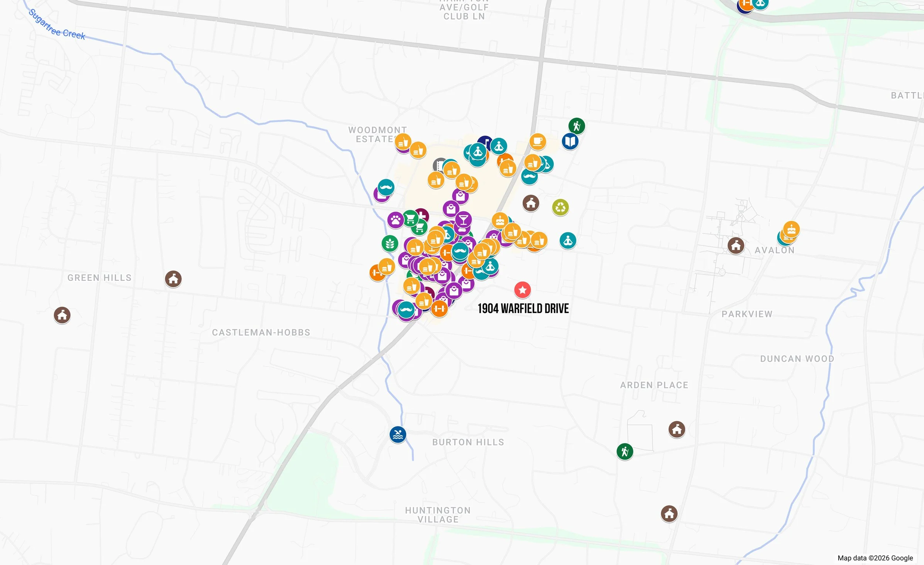Viewport: 924px width, 565px height.
Task: Click the red star pin for 1904 Warfield Drive
Action: [x=522, y=289]
